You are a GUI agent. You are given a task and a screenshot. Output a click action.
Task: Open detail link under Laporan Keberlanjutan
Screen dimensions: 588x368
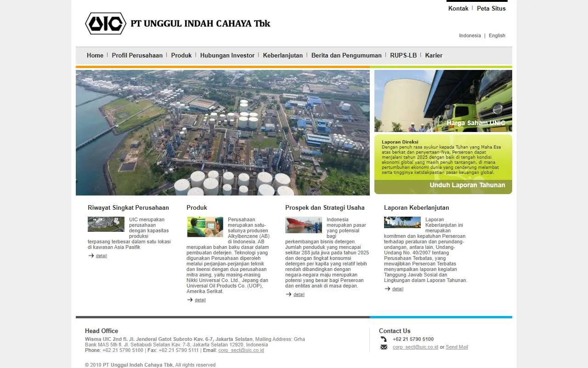[398, 289]
